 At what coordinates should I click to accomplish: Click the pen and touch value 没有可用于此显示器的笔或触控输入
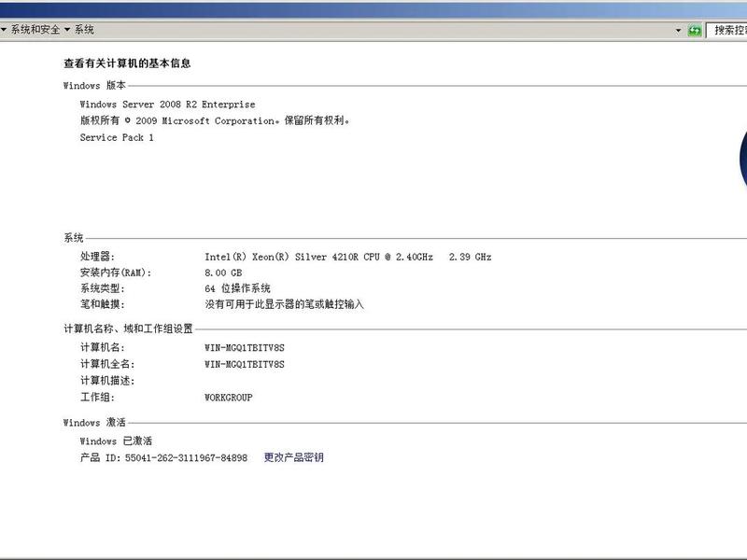pyautogui.click(x=285, y=304)
